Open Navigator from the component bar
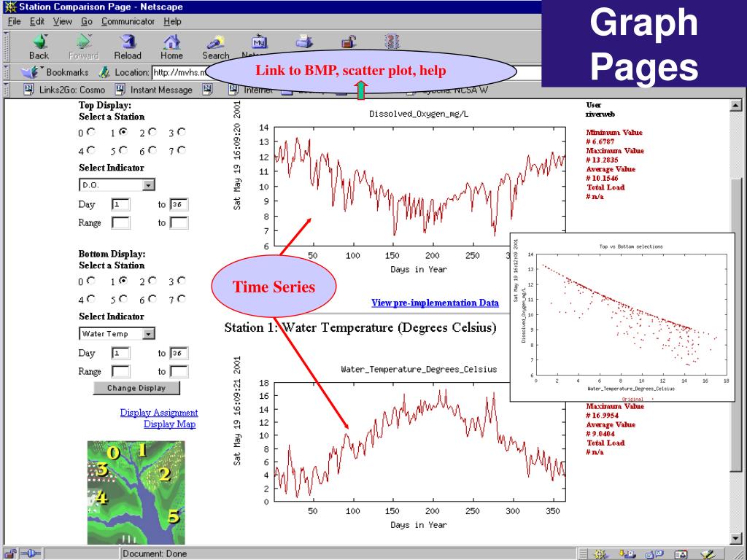The width and height of the screenshot is (747, 560). (600, 554)
